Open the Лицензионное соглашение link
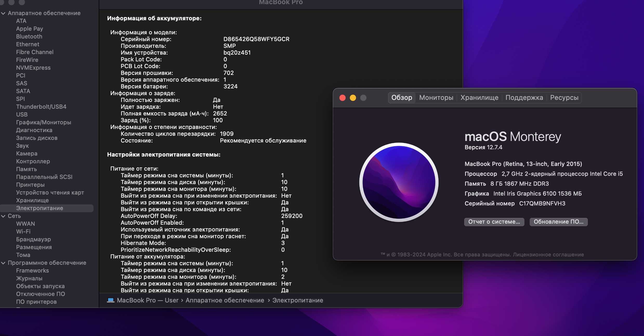Viewport: 644px width, 336px height. point(548,255)
